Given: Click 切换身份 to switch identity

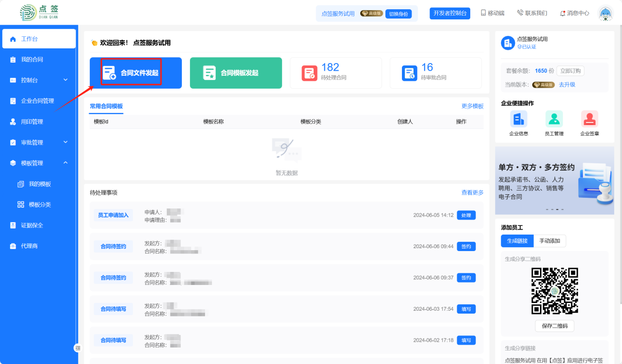Looking at the screenshot, I should coord(399,14).
